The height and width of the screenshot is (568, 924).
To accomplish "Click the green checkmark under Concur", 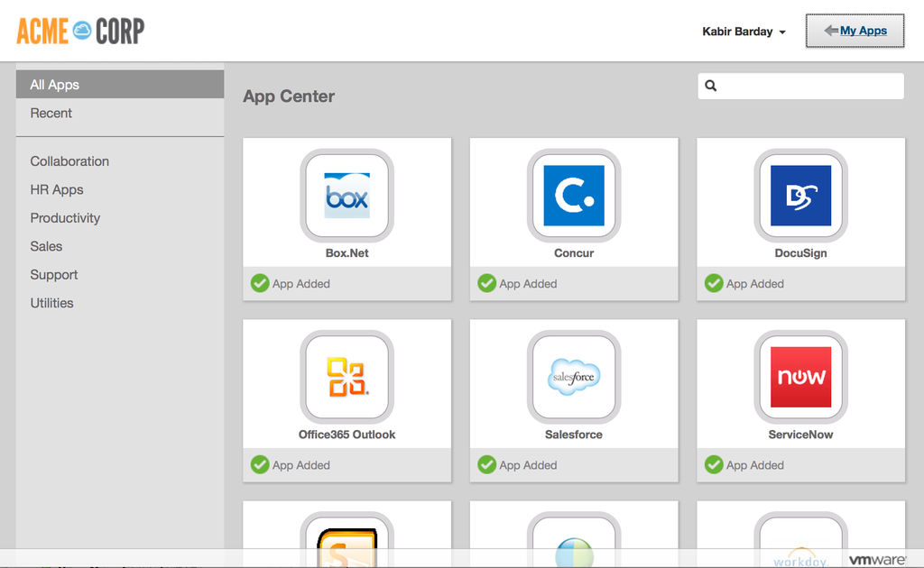I will coord(486,283).
